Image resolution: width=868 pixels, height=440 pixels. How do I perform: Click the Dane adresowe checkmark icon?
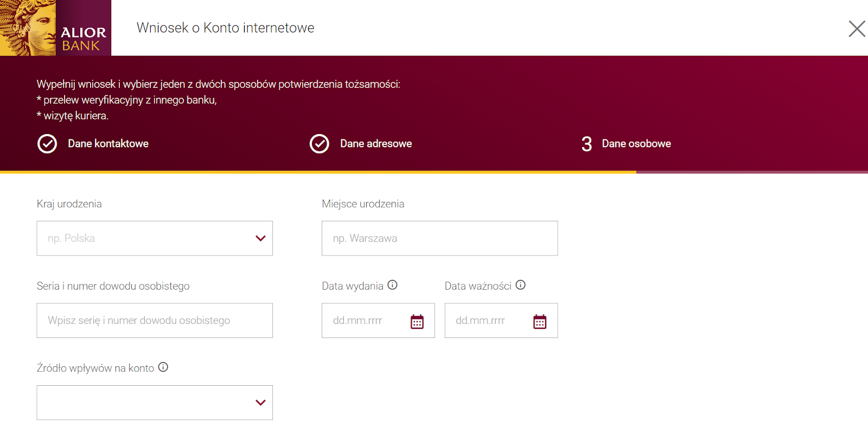point(320,144)
